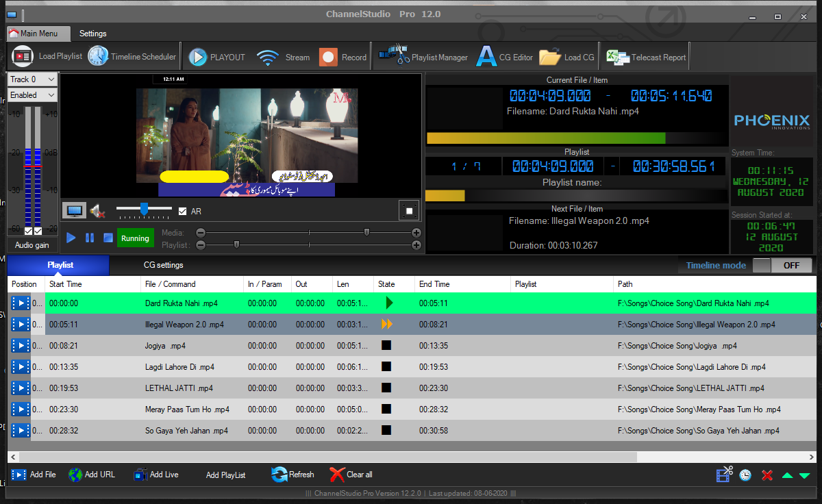This screenshot has width=822, height=504.
Task: Click Media slider plus button
Action: point(416,233)
